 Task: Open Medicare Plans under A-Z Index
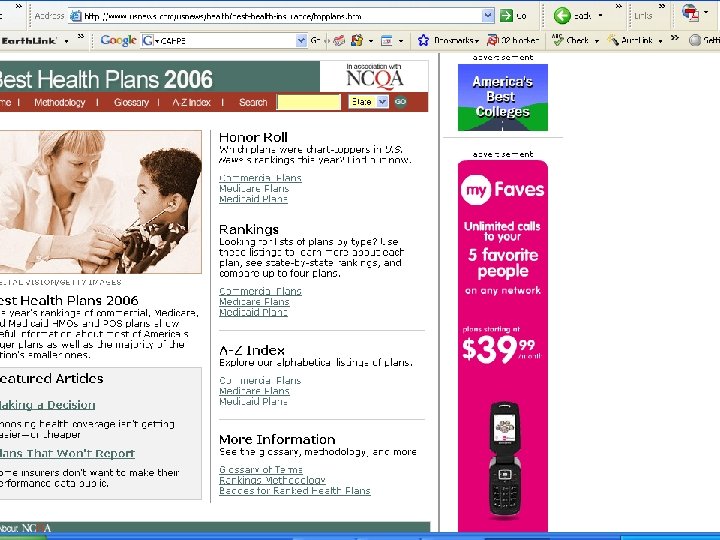click(254, 391)
